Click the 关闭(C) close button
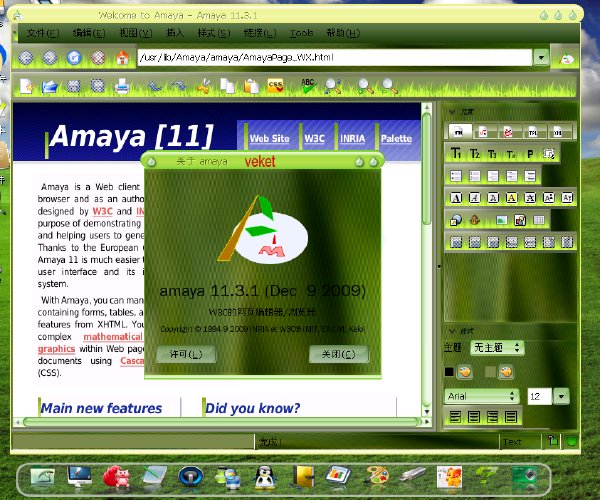Viewport: 600px width, 500px height. tap(339, 354)
